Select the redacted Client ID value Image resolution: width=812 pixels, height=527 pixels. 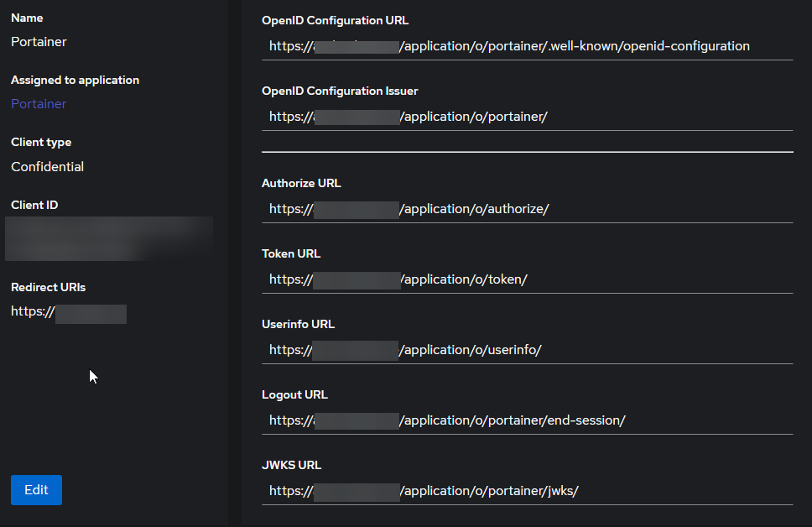pos(108,238)
